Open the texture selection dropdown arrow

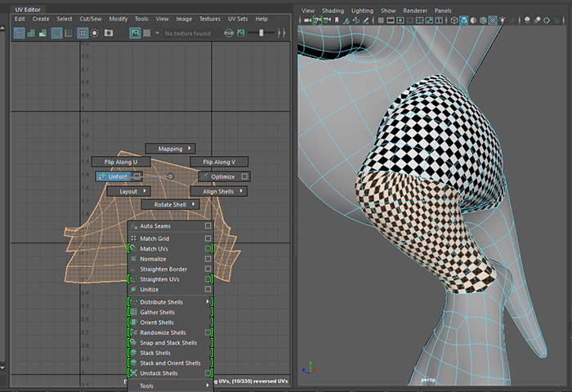157,33
